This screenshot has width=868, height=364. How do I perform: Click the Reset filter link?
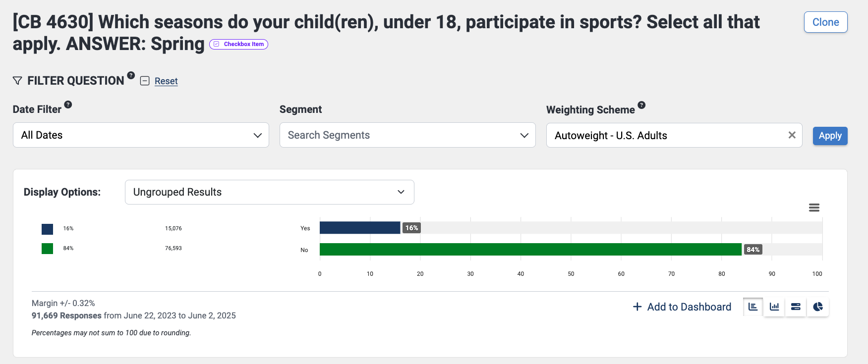166,81
